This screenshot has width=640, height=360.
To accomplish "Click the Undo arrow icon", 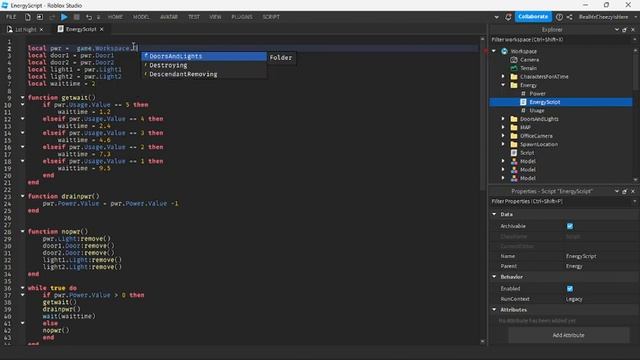I will click(89, 17).
